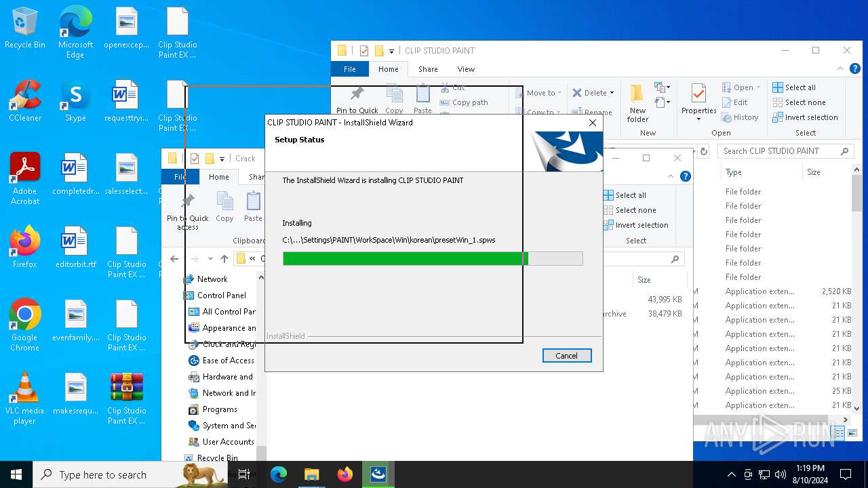Click Invert selection in CLIP STUDIO PAINT ribbon
Image resolution: width=868 pixels, height=488 pixels.
(x=806, y=117)
